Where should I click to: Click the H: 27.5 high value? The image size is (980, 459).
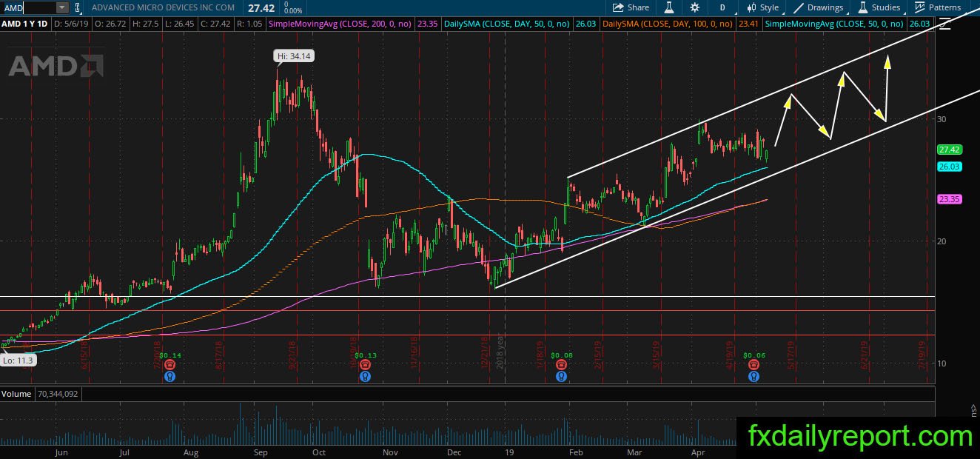pos(147,24)
